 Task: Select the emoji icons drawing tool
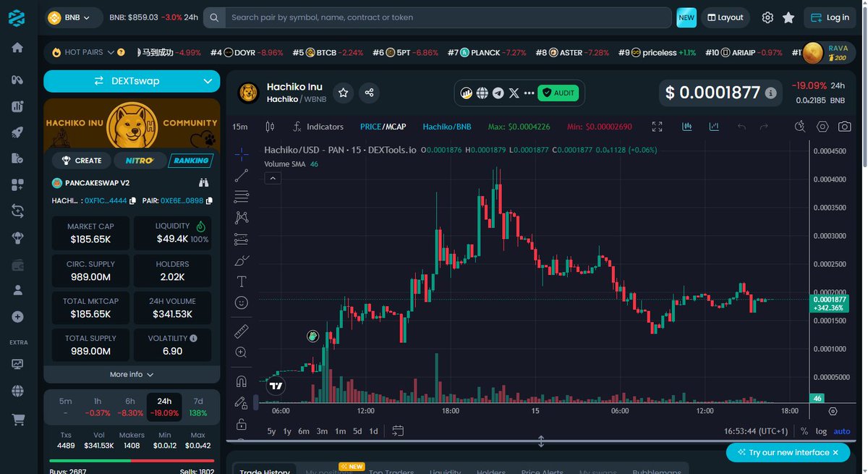(242, 302)
